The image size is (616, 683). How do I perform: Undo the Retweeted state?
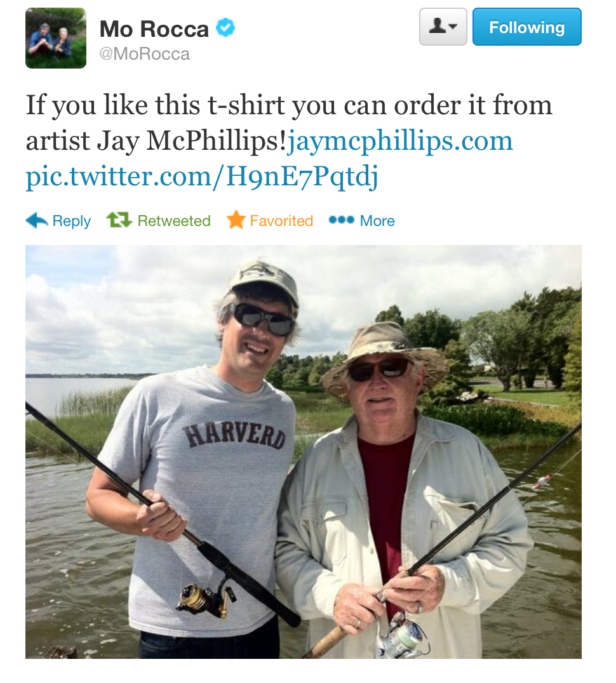click(174, 221)
